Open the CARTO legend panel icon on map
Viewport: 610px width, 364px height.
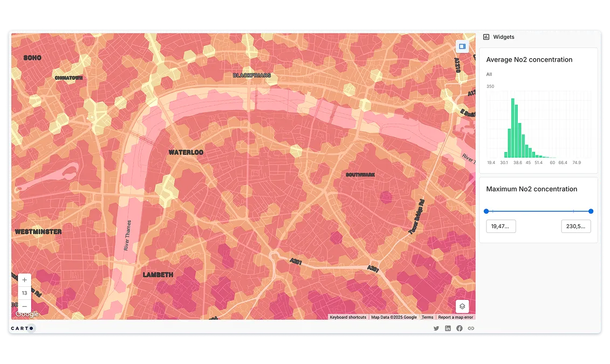[x=462, y=46]
